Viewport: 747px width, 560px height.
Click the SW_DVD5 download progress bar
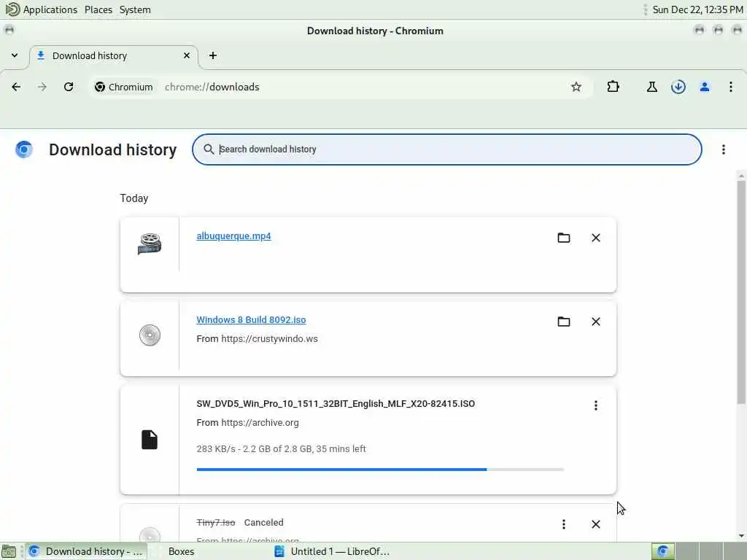click(379, 470)
